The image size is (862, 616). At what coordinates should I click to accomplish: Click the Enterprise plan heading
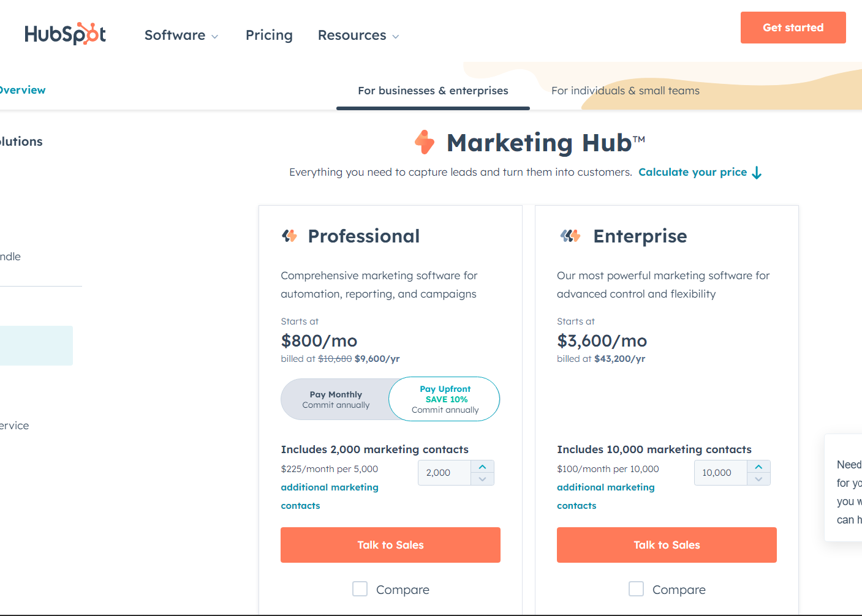point(640,236)
